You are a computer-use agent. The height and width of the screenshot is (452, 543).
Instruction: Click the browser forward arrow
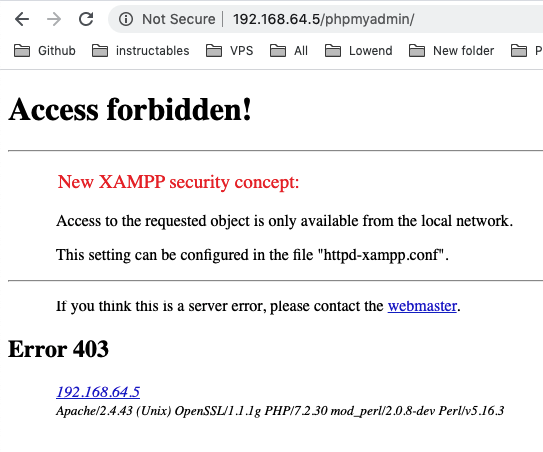click(x=54, y=19)
